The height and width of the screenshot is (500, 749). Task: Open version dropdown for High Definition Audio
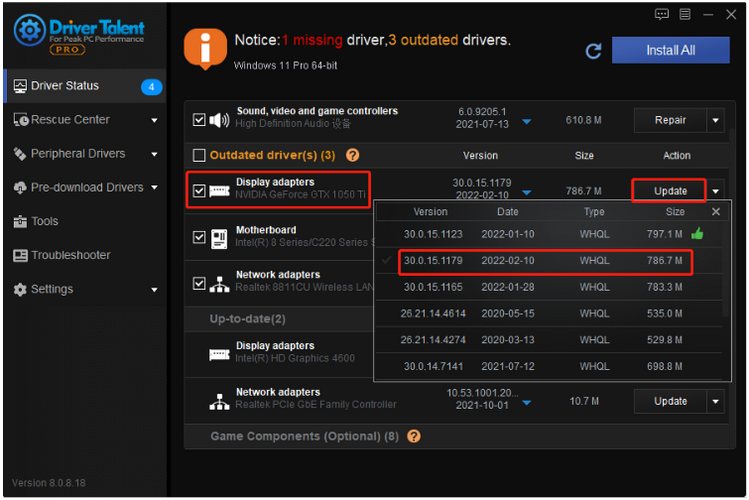(526, 122)
